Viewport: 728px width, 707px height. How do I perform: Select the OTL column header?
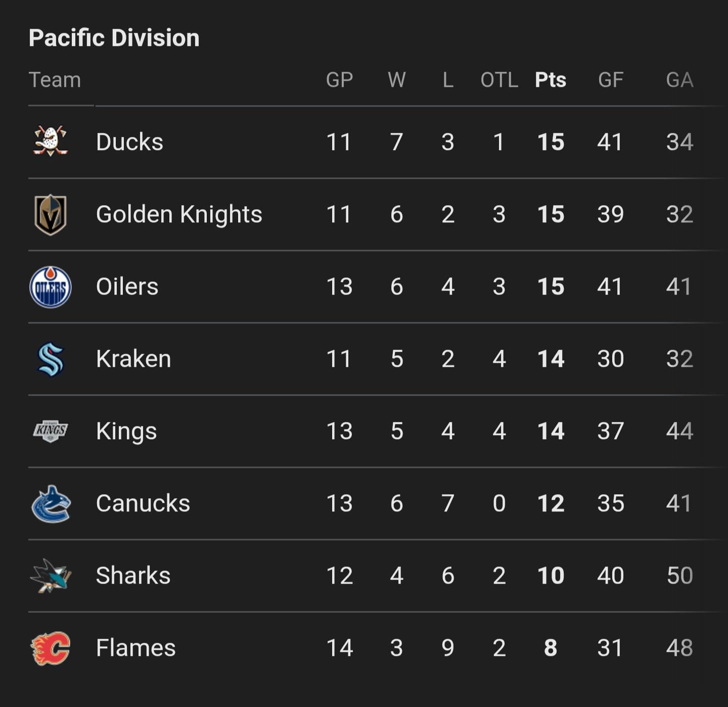point(499,80)
